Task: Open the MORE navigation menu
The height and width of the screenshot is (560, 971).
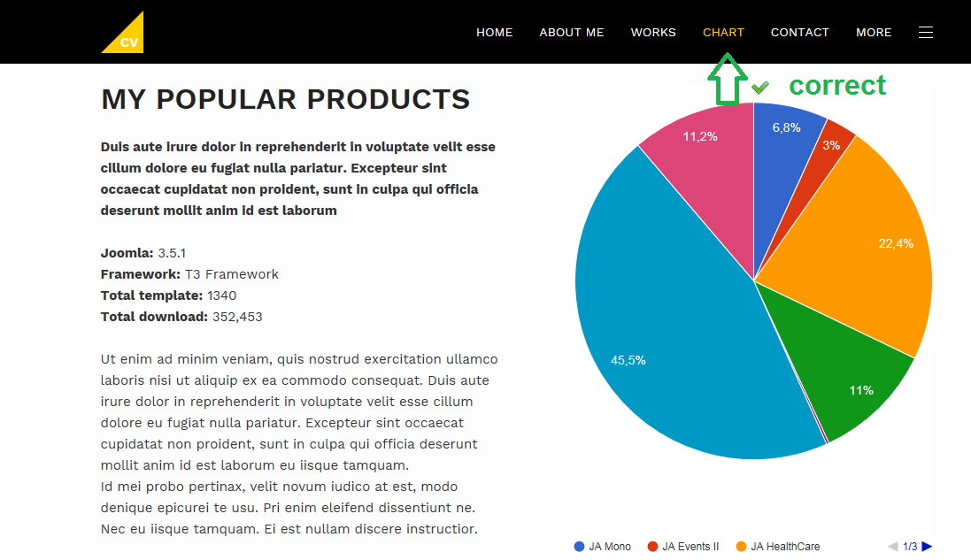Action: [x=874, y=33]
